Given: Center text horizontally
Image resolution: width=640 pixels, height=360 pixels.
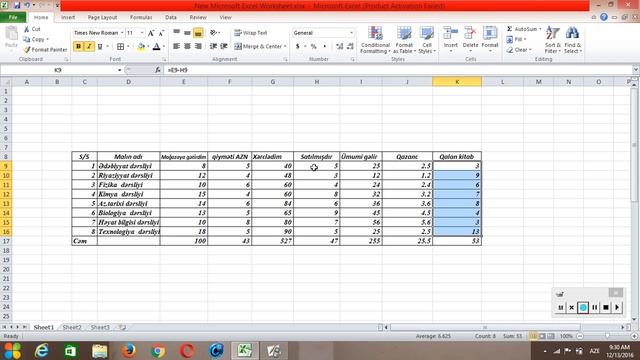Looking at the screenshot, I should click(187, 47).
